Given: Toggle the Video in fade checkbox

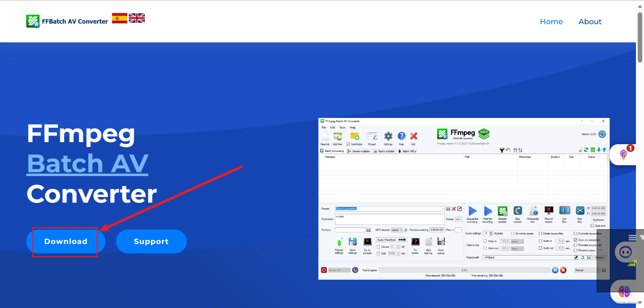Looking at the screenshot, I should 485,241.
